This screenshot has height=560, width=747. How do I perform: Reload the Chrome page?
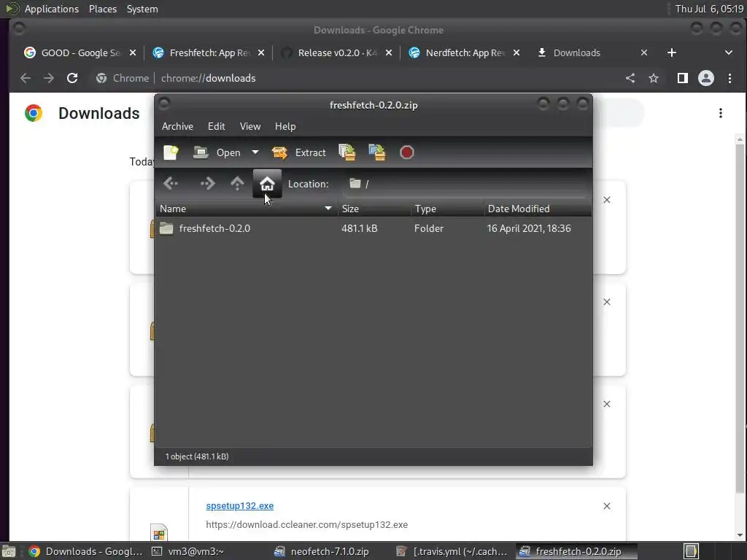tap(72, 78)
